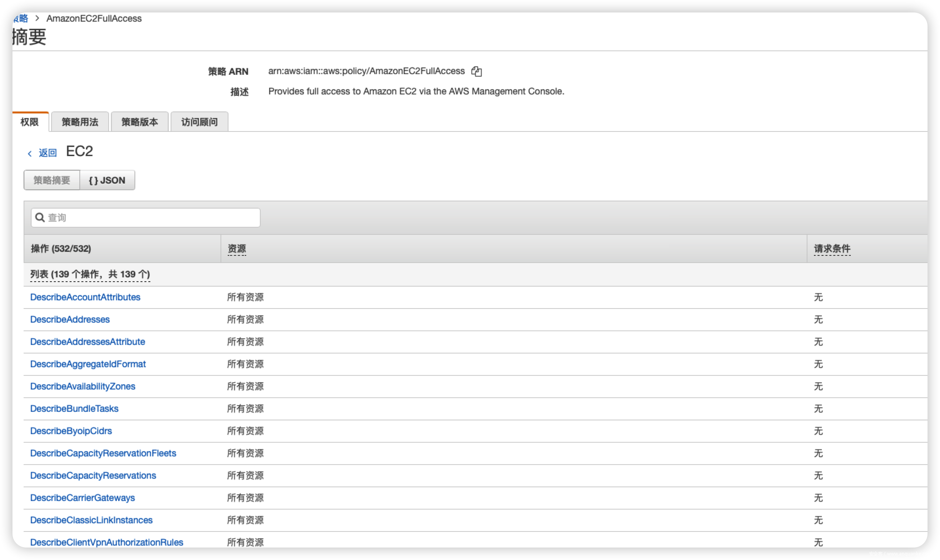Viewport: 940px width, 560px height.
Task: Click the 策略 breadcrumb link
Action: click(x=21, y=18)
